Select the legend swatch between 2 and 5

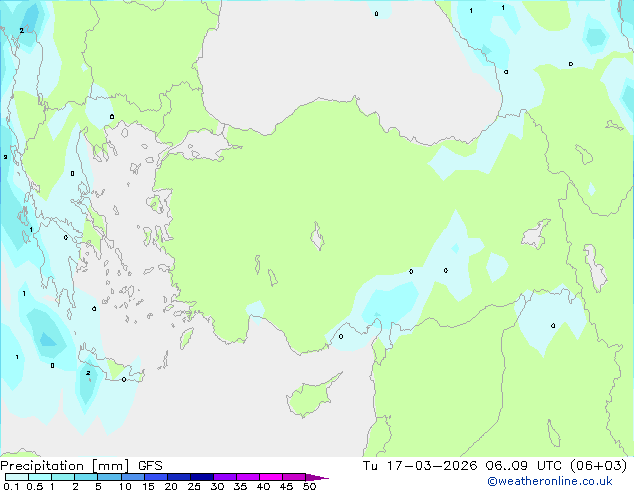[x=86, y=477]
